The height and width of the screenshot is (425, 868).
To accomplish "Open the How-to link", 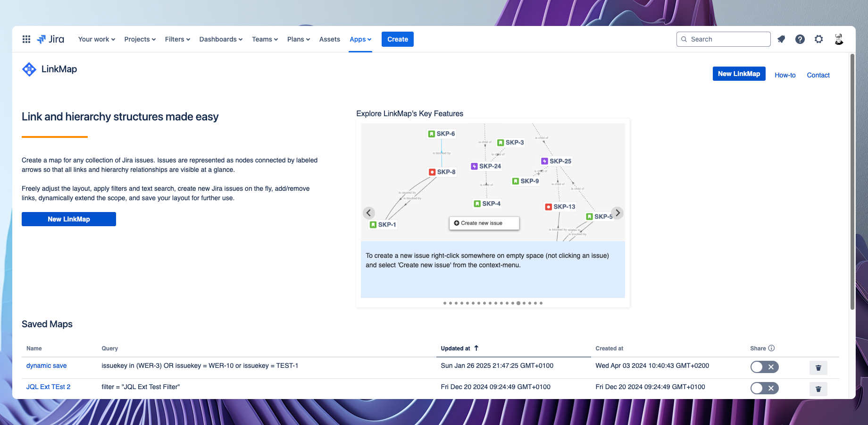I will point(785,75).
